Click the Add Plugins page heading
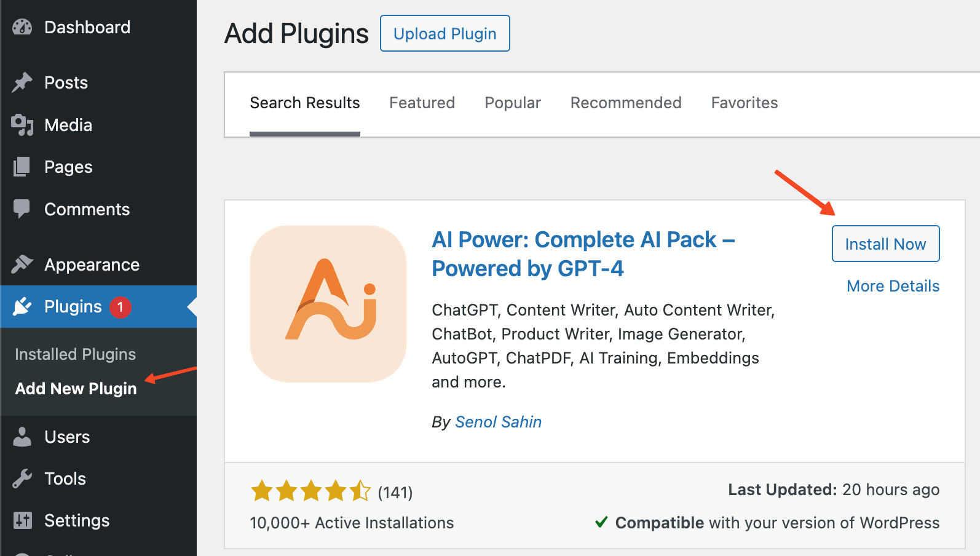Screen dimensions: 980x556 click(x=296, y=33)
